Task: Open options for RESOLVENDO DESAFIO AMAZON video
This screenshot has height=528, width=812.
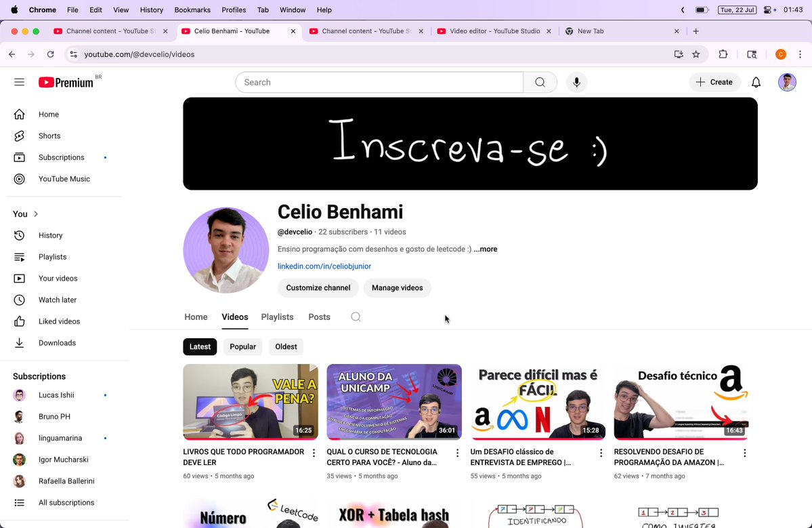Action: [745, 453]
